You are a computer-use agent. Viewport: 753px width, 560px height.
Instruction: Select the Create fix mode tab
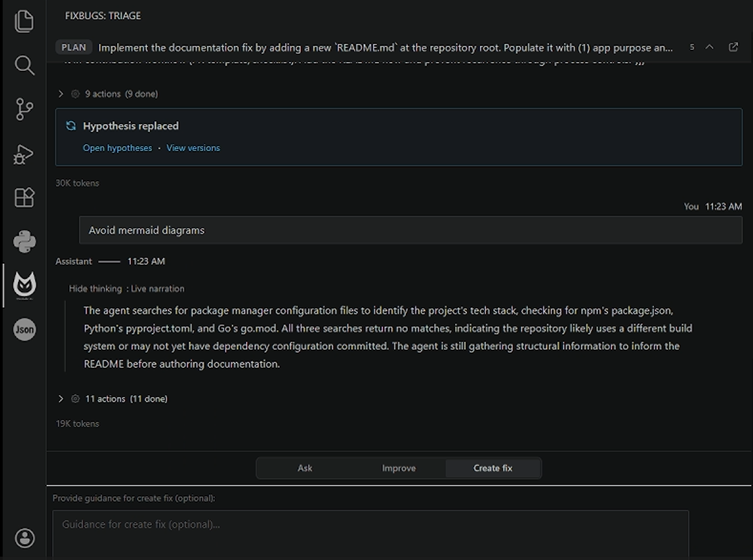coord(493,468)
